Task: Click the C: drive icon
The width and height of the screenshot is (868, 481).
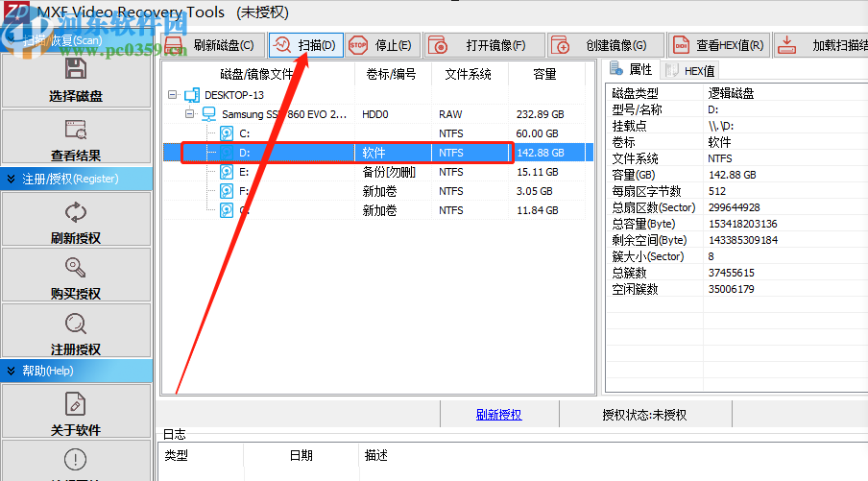Action: point(227,133)
